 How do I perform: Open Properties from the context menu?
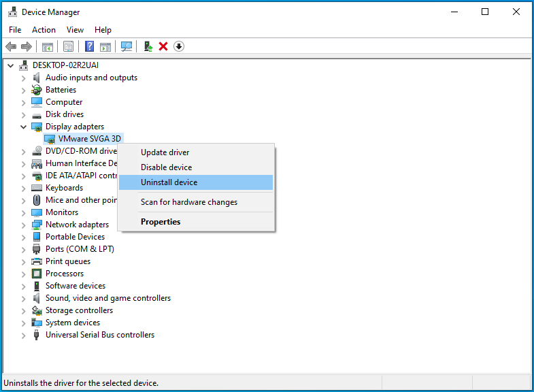click(x=196, y=222)
